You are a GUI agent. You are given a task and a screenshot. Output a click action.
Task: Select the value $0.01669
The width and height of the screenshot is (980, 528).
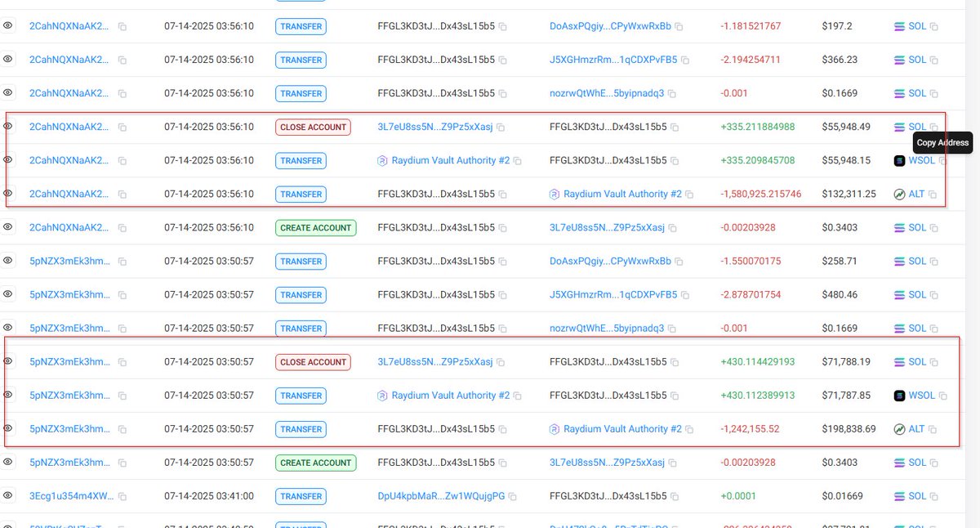click(x=842, y=495)
